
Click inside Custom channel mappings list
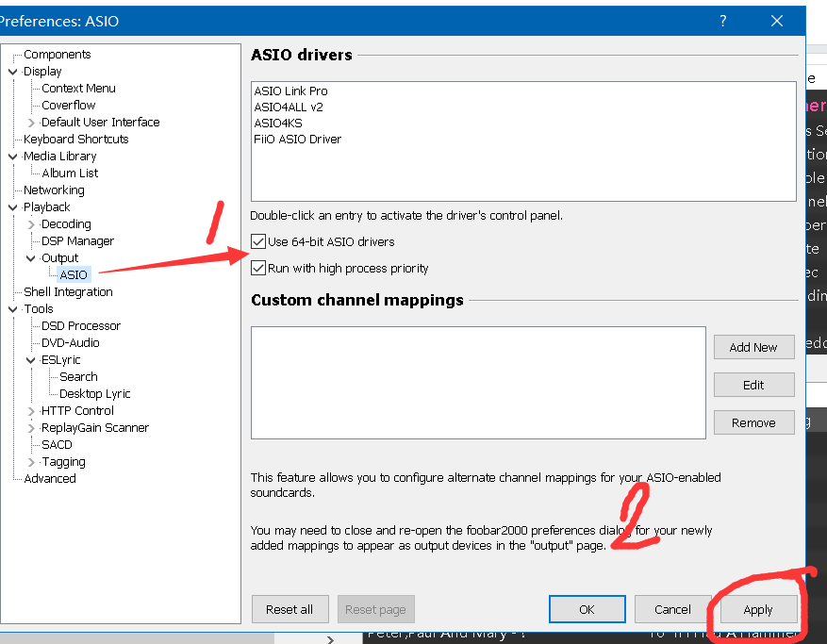tap(478, 383)
